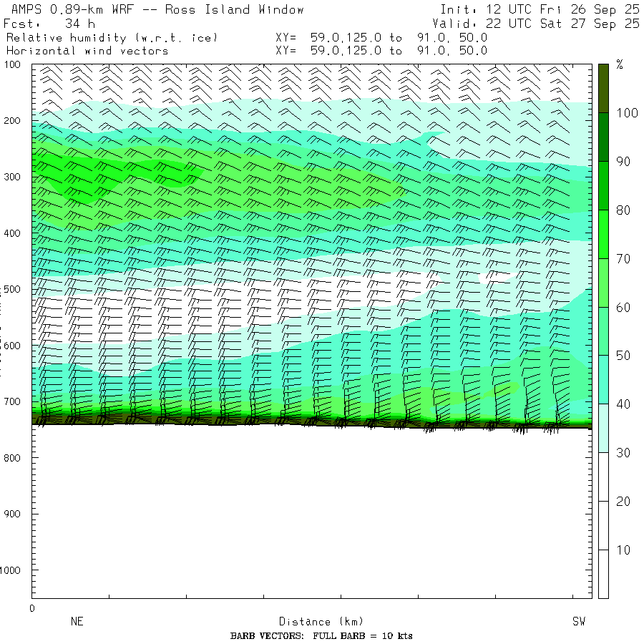
Task: Click the dark green 90–100 colorbar swatch
Action: [x=603, y=137]
